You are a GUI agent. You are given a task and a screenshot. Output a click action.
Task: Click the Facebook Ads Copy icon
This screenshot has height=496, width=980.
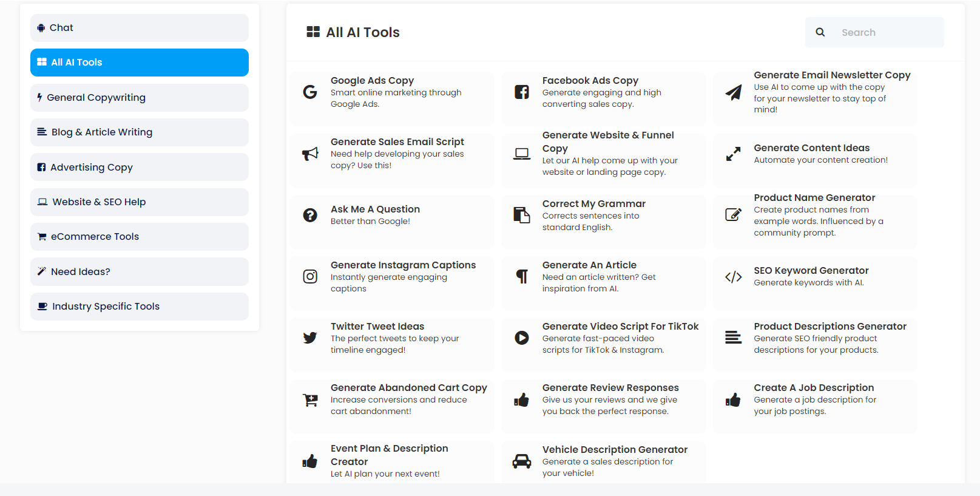tap(522, 92)
